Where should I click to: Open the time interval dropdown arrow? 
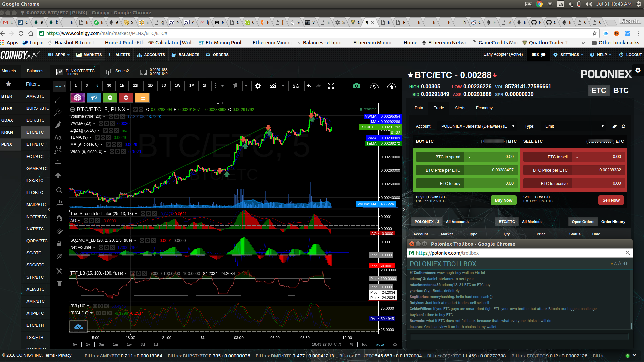(222, 86)
